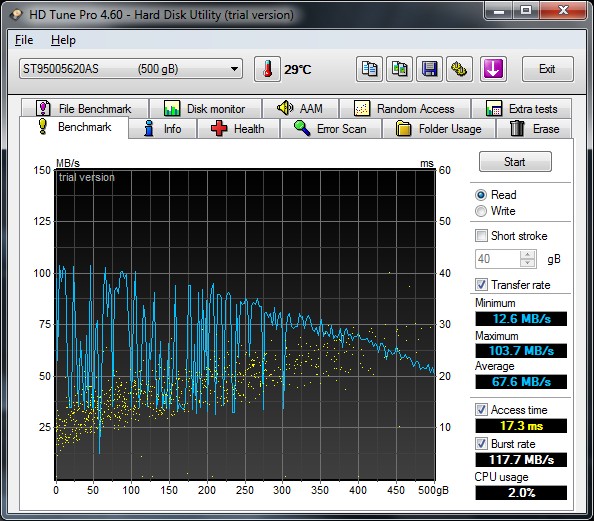
Task: Click the purple down-arrow toolbar icon
Action: pyautogui.click(x=493, y=69)
